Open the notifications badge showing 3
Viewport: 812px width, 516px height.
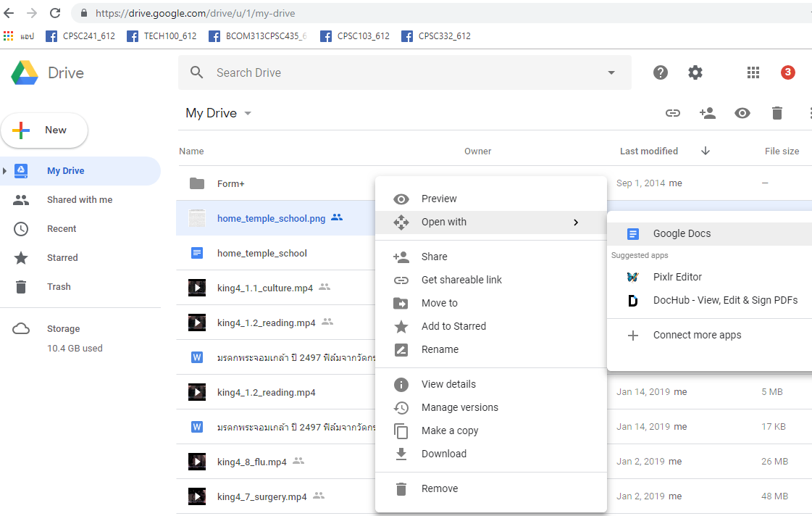[x=788, y=72]
